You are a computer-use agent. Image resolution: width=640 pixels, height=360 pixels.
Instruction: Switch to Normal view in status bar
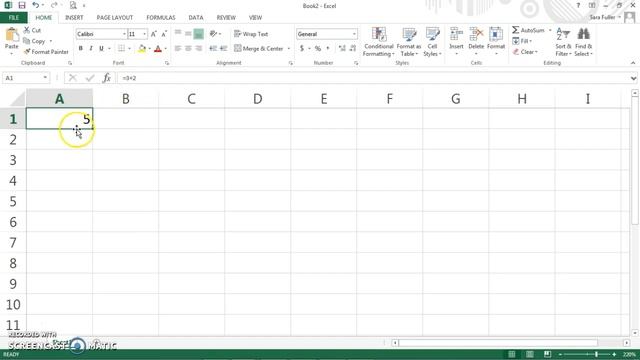[x=511, y=354]
